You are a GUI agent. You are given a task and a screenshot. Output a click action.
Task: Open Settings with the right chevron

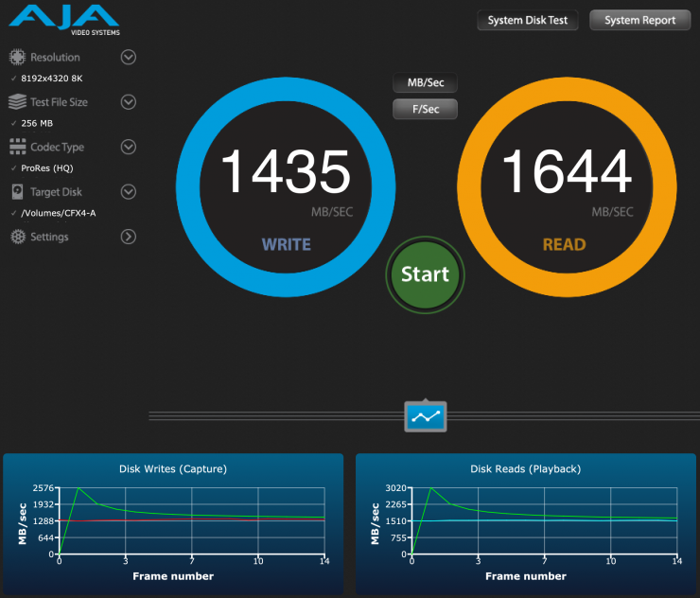(x=129, y=237)
